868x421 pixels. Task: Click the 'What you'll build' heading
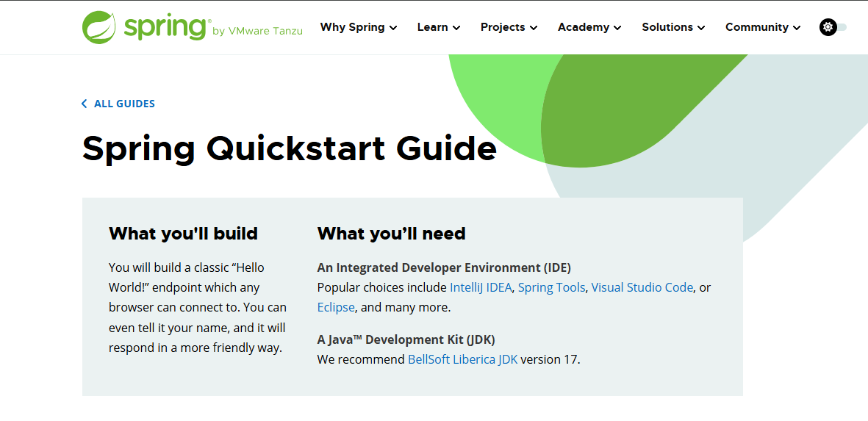[x=183, y=234]
